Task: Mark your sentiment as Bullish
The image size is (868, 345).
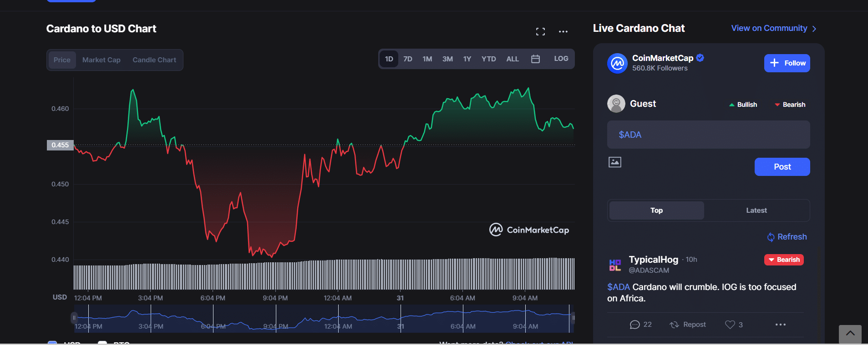Action: 743,105
